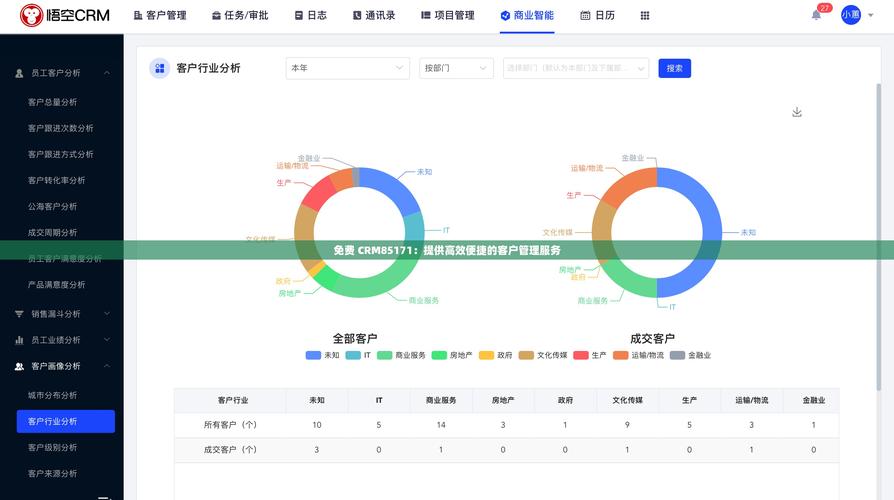Click the 文化传媒 column header
894x500 pixels.
pos(627,400)
